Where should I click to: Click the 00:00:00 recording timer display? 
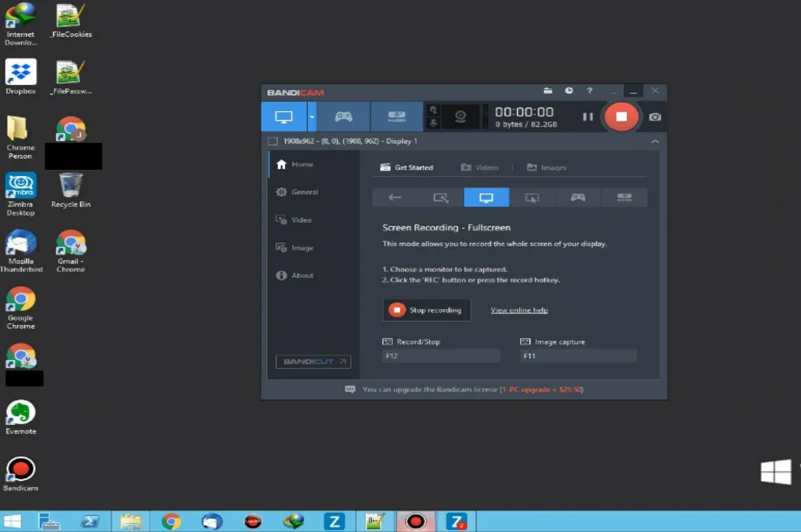(x=524, y=112)
